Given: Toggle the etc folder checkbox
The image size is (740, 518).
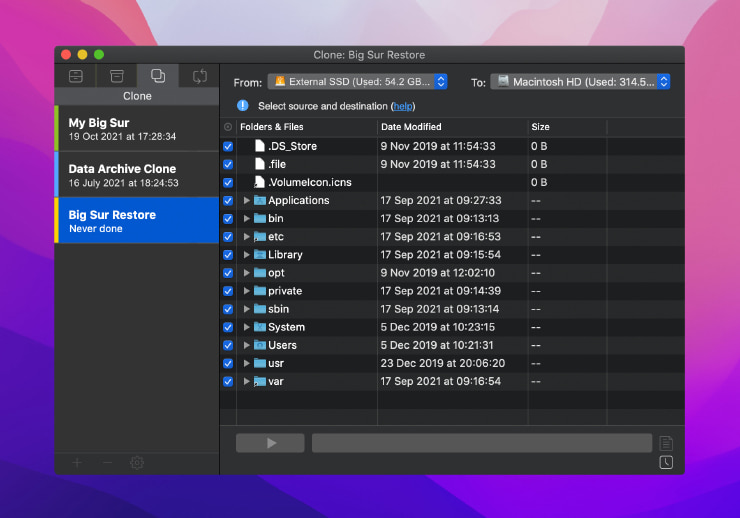Looking at the screenshot, I should coord(228,237).
